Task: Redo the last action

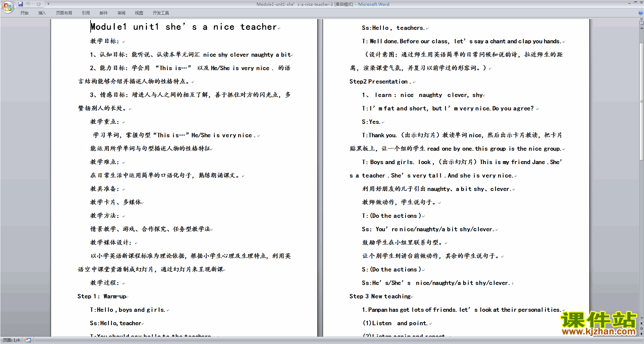Action: click(x=39, y=4)
